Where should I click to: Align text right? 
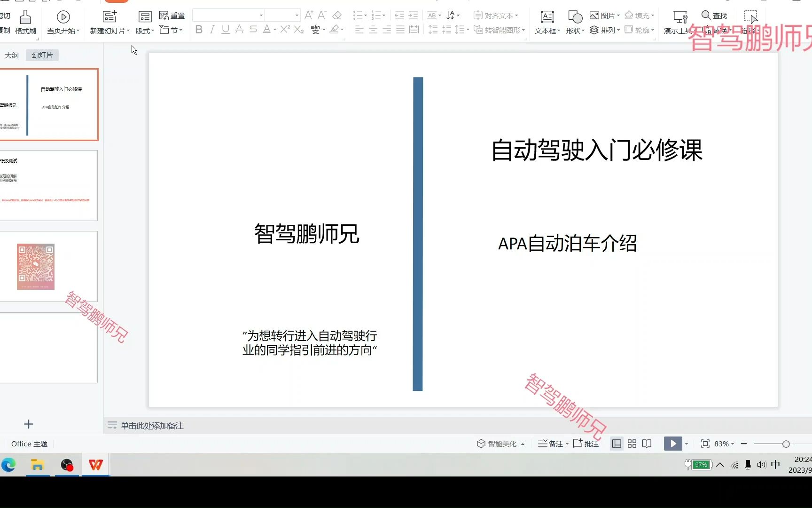[x=387, y=30]
